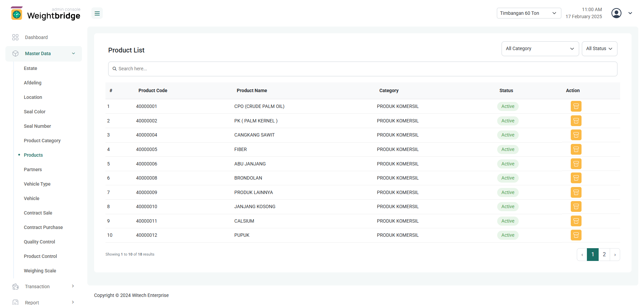The height and width of the screenshot is (305, 644).
Task: Click the Dashboard grid icon in sidebar
Action: point(15,37)
